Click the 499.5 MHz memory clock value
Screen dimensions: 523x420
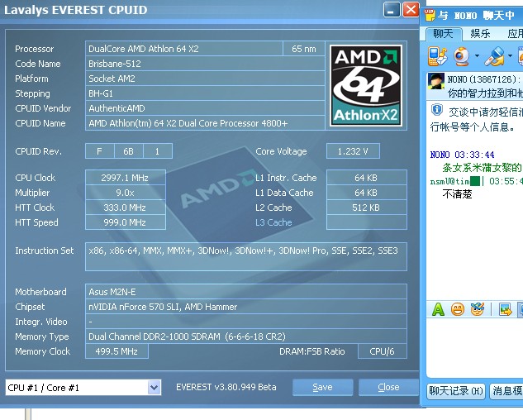pos(116,351)
